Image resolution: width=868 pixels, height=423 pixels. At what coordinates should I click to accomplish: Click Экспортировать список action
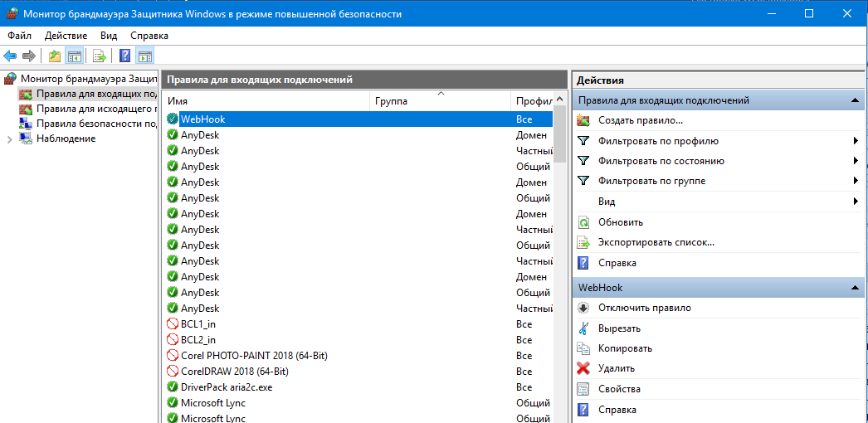656,243
